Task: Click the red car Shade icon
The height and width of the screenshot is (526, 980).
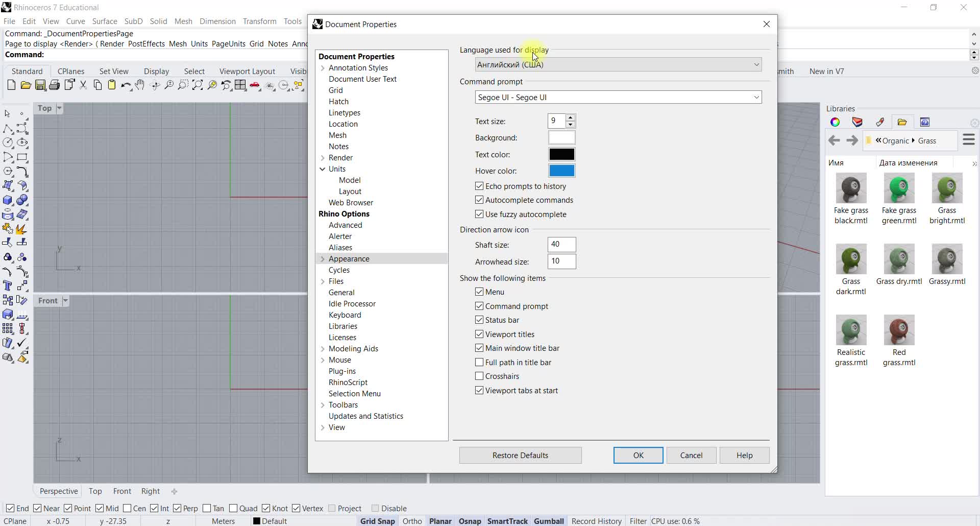Action: pos(255,85)
